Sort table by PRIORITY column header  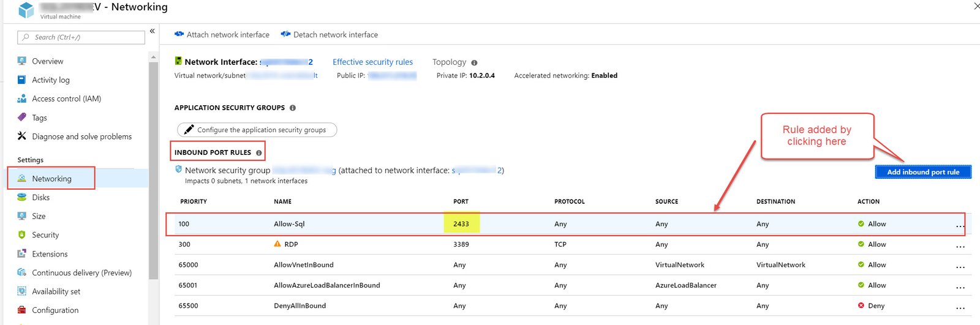coord(194,201)
